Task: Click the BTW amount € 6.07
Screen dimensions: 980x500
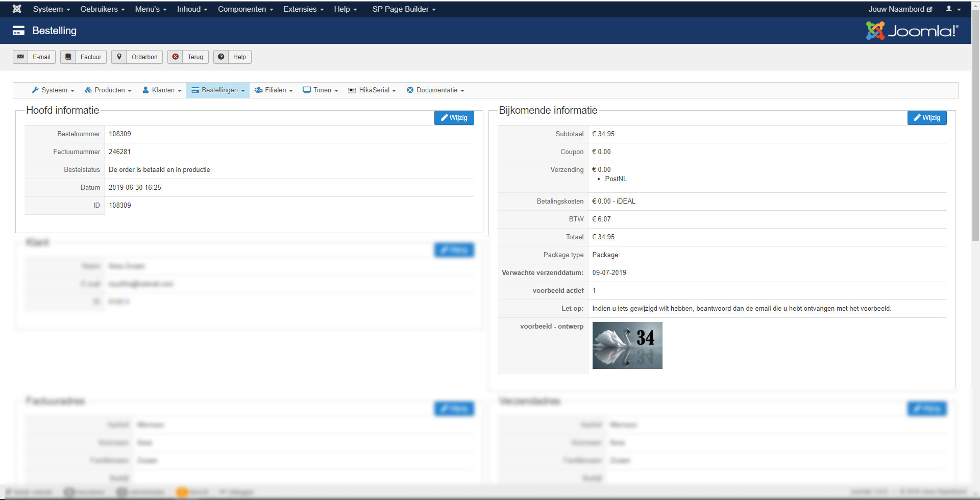Action: [601, 219]
